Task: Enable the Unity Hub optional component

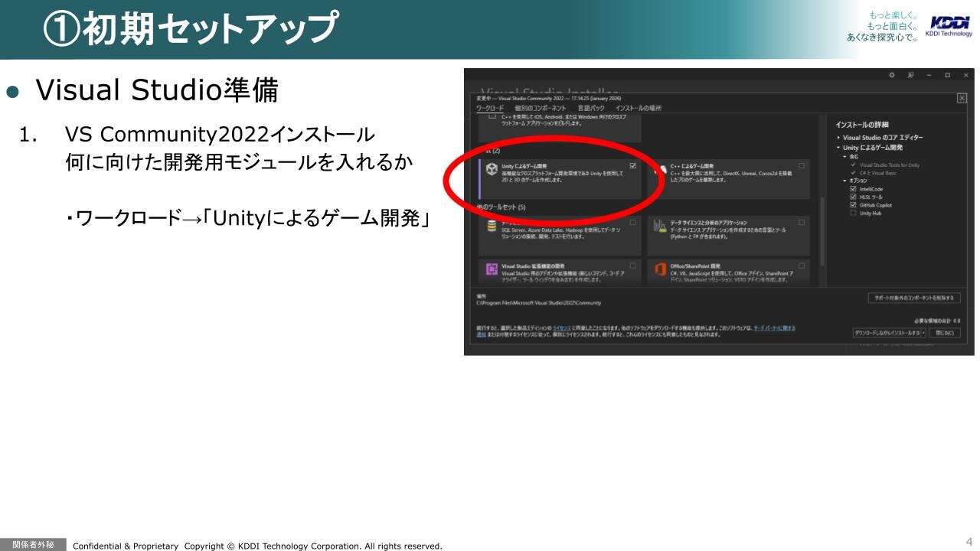Action: click(x=853, y=214)
